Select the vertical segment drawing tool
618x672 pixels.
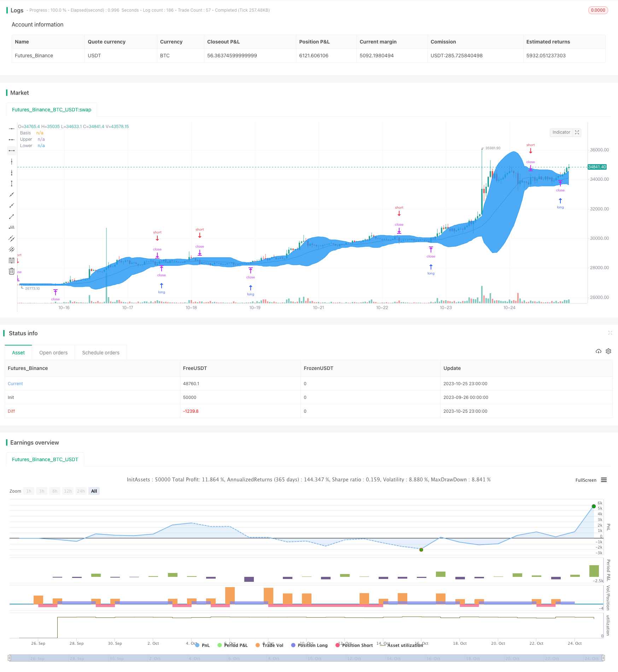tap(12, 184)
